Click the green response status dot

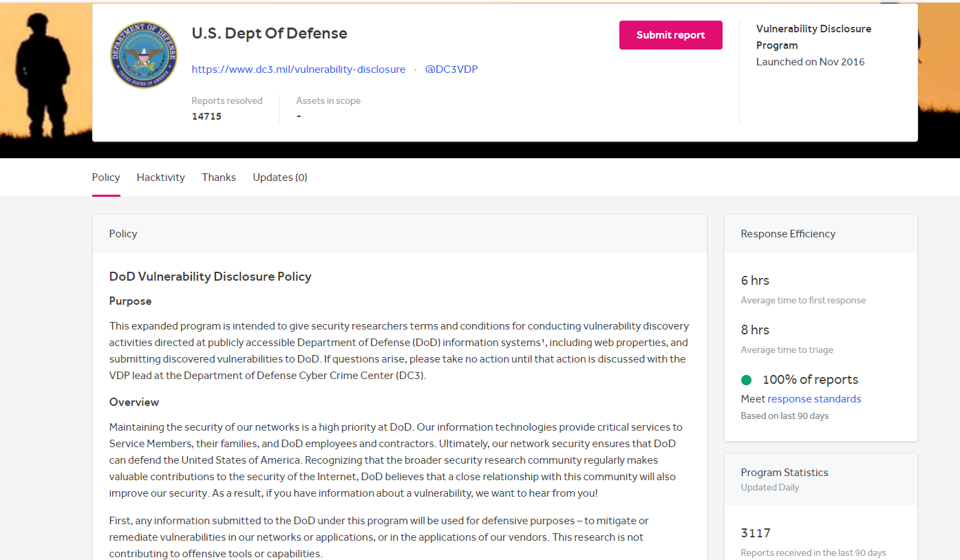(x=746, y=380)
